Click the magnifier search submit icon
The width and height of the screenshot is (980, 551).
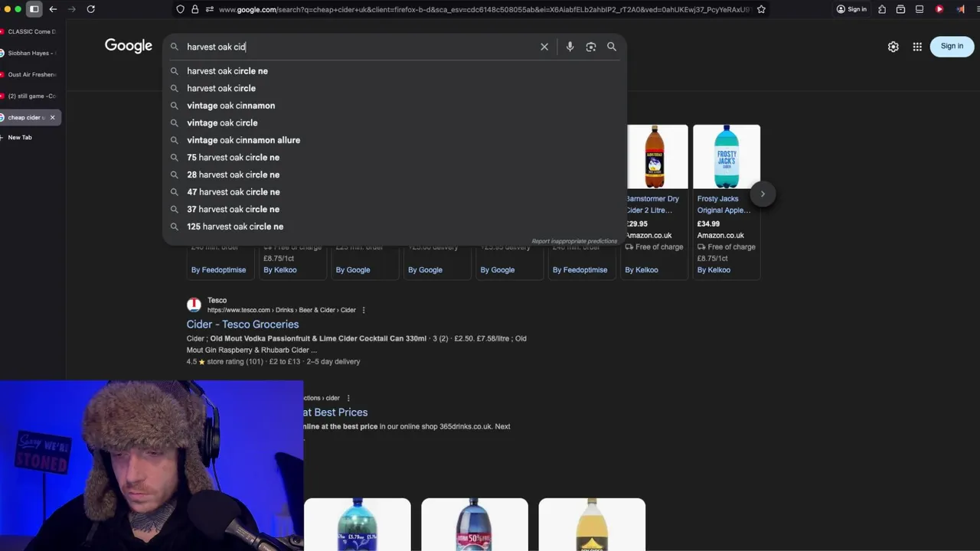(x=612, y=47)
